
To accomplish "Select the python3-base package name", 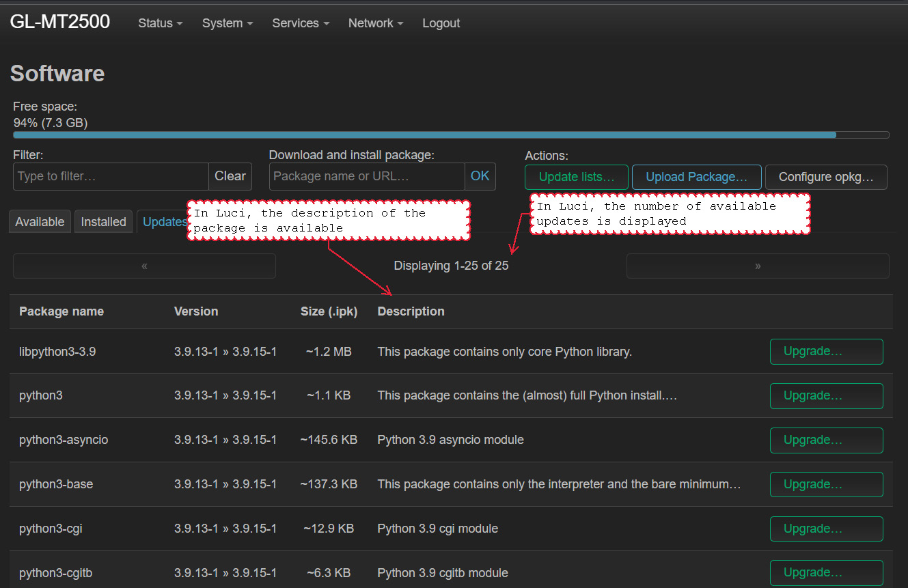I will (x=56, y=484).
